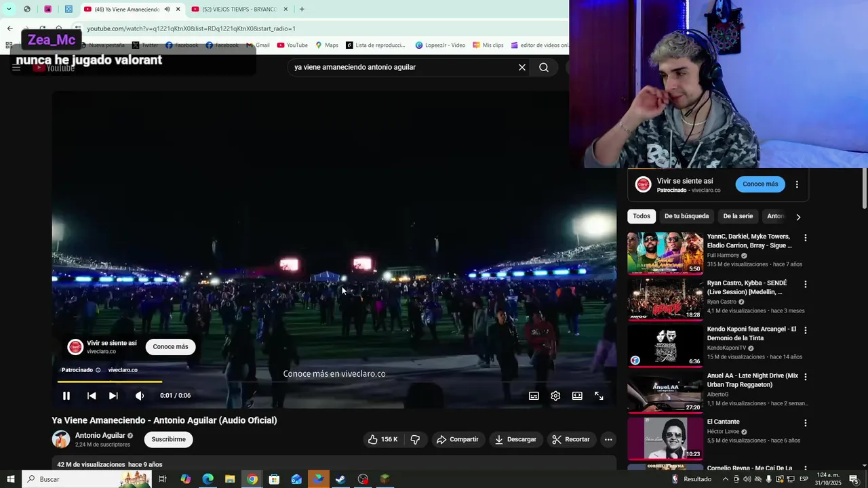
Task: Switch to VIEJOS TIEMPS browser tab
Action: click(241, 9)
